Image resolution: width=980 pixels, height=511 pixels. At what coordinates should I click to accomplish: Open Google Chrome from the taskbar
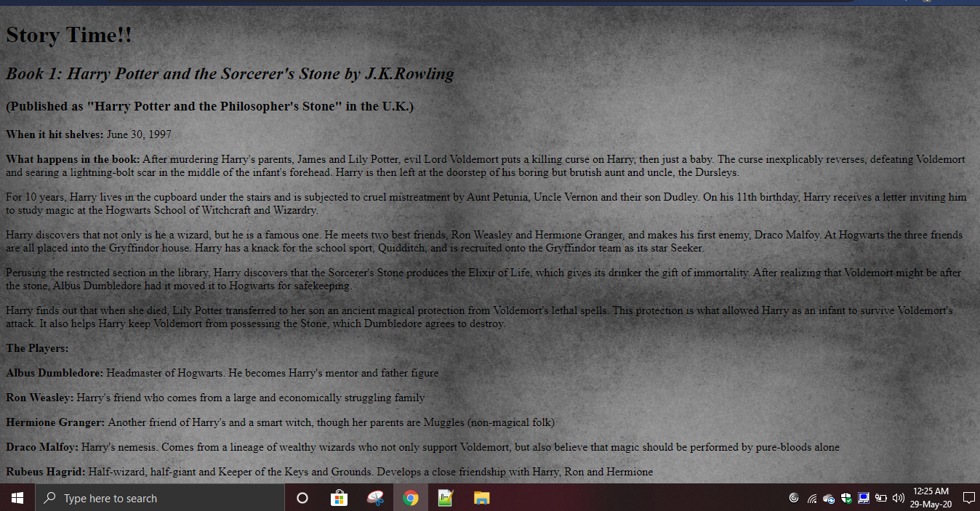411,498
